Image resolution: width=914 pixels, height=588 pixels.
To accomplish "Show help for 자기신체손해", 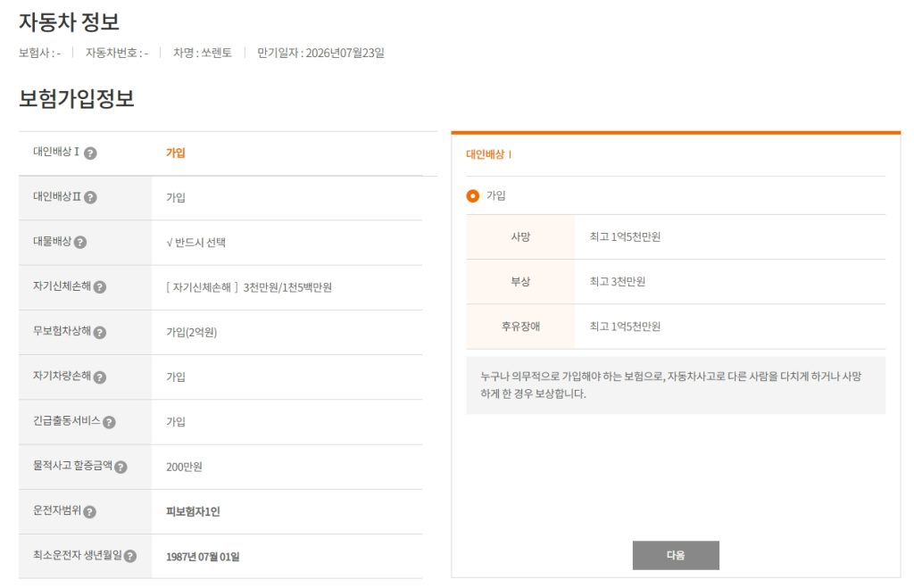I will (100, 287).
